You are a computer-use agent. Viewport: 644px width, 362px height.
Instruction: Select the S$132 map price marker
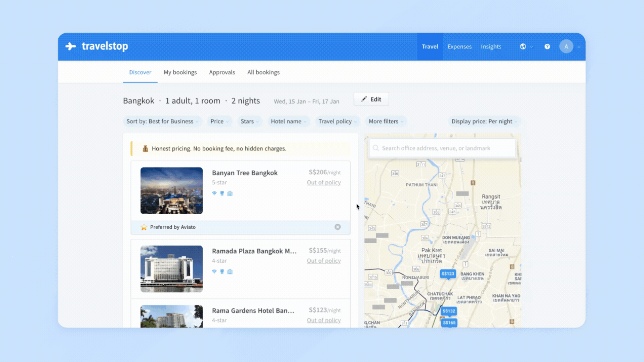coord(449,312)
